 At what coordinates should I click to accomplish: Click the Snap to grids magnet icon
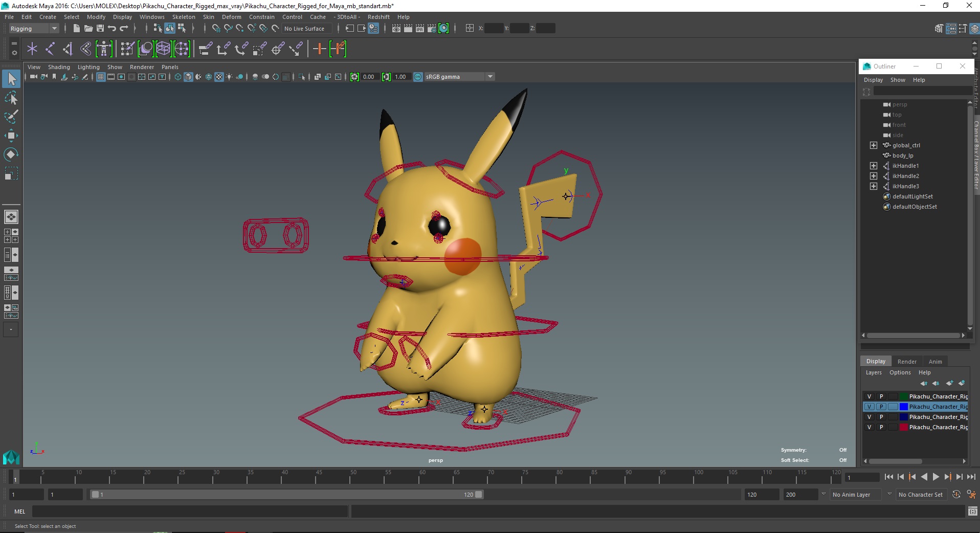216,29
